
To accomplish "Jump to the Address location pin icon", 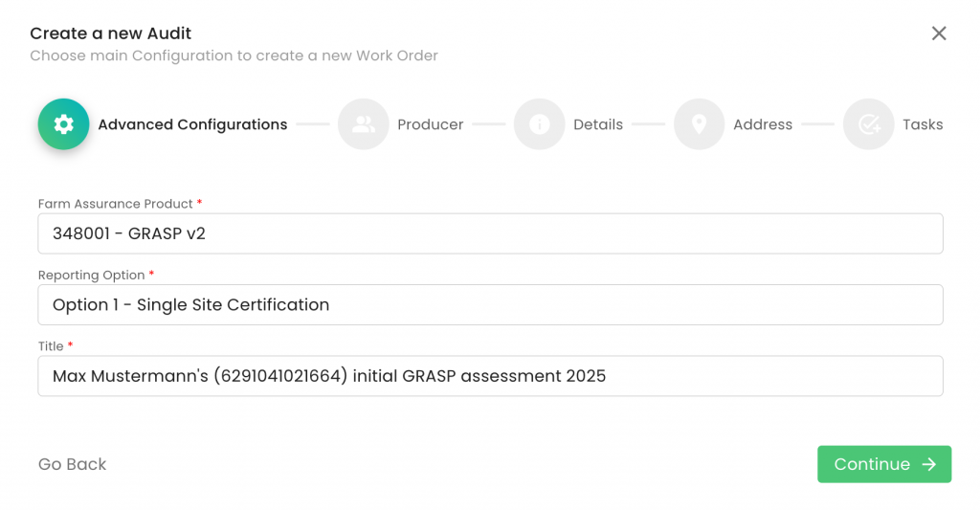I will click(700, 124).
